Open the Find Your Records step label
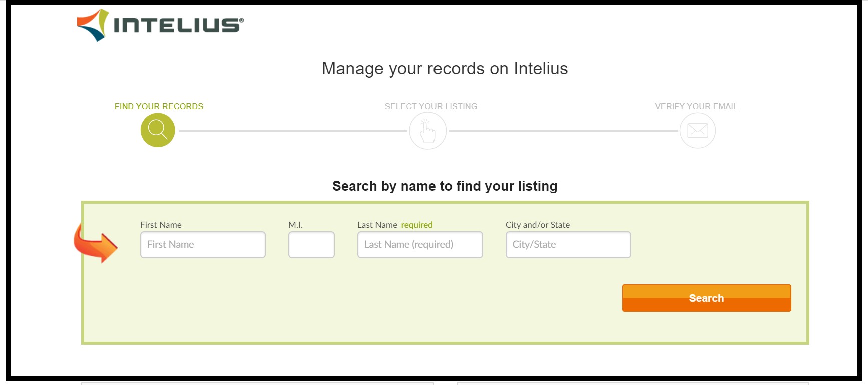The width and height of the screenshot is (868, 385). tap(159, 106)
